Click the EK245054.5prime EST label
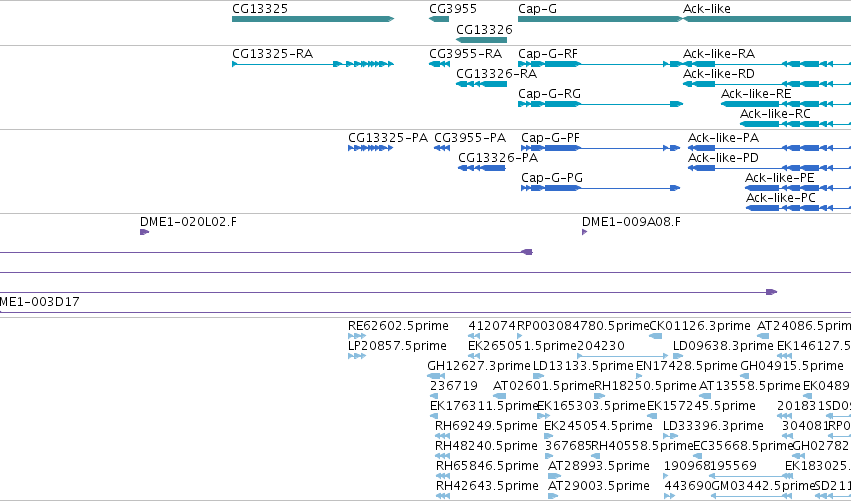 tap(598, 426)
